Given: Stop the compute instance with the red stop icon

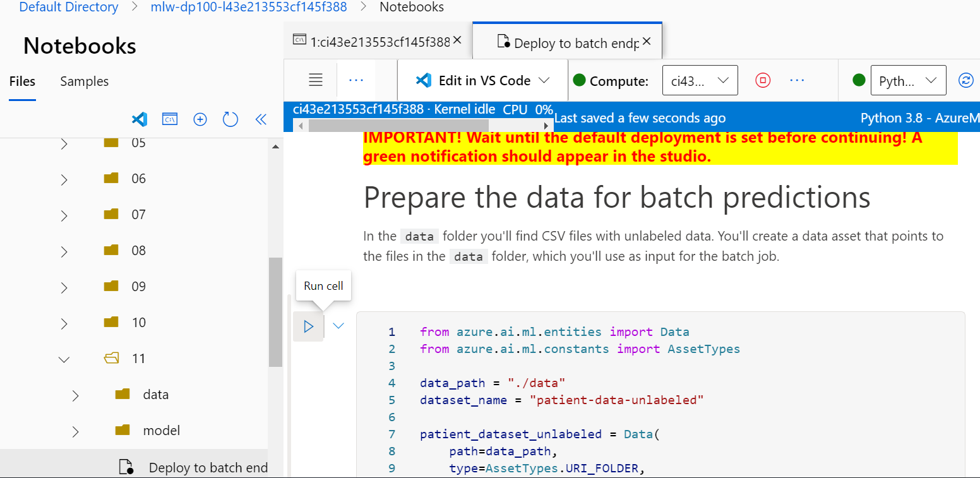Looking at the screenshot, I should click(762, 80).
